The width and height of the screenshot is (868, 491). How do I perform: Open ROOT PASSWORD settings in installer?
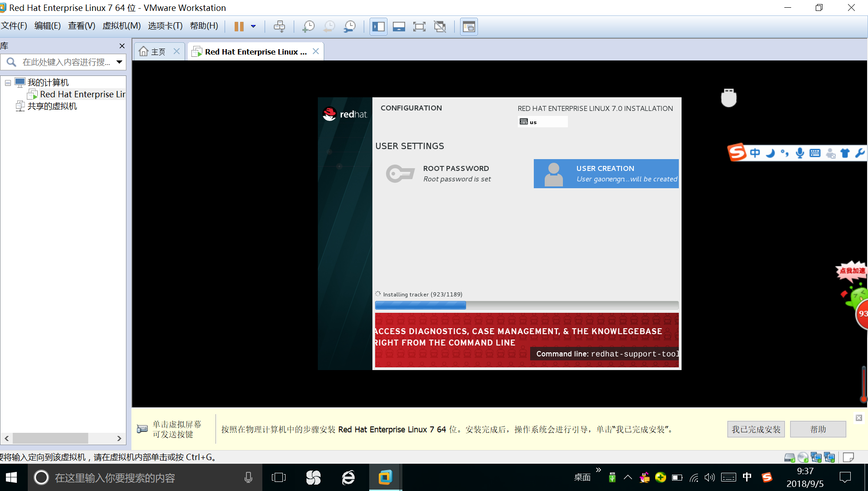(438, 174)
